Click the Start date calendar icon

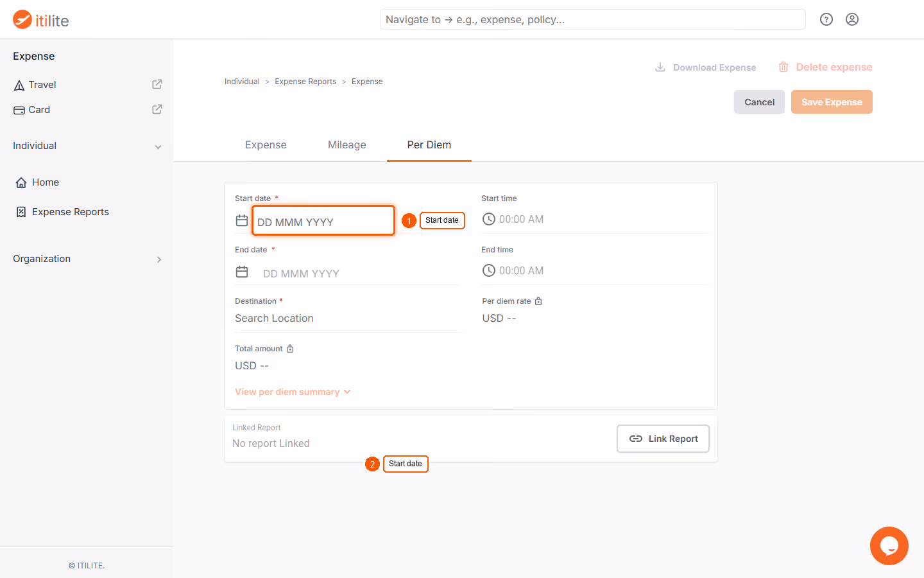click(242, 220)
